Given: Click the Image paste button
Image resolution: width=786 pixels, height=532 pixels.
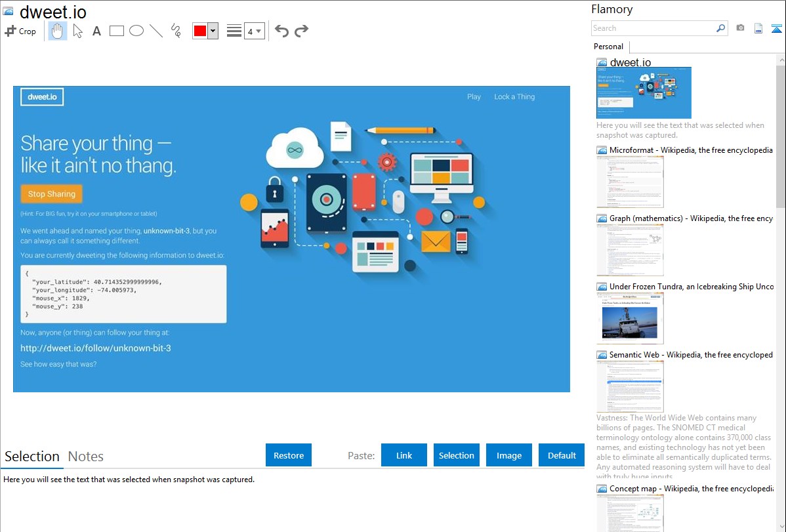Looking at the screenshot, I should [509, 455].
